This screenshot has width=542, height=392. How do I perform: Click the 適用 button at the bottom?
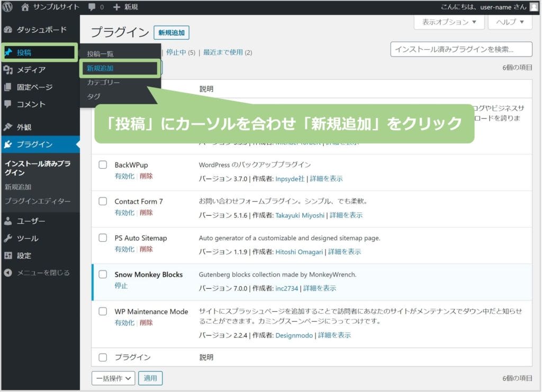150,378
